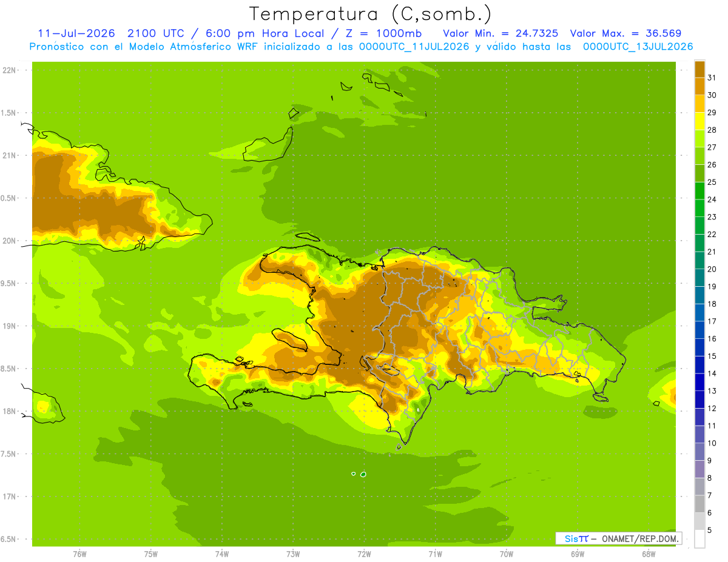The height and width of the screenshot is (562, 728).
Task: Pick the blue swatch between 16 and 17
Action: [x=699, y=330]
